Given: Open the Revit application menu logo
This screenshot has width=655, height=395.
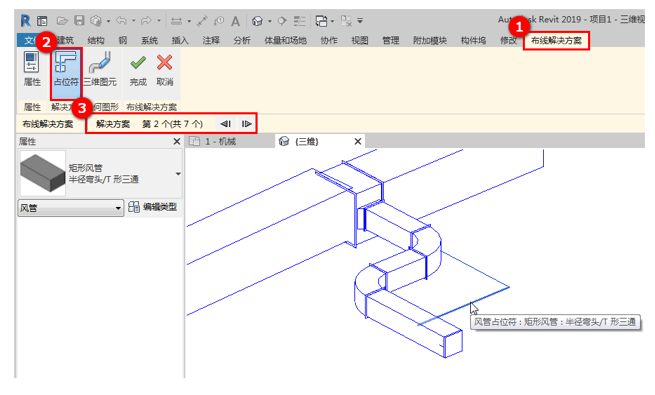Looking at the screenshot, I should tap(25, 20).
